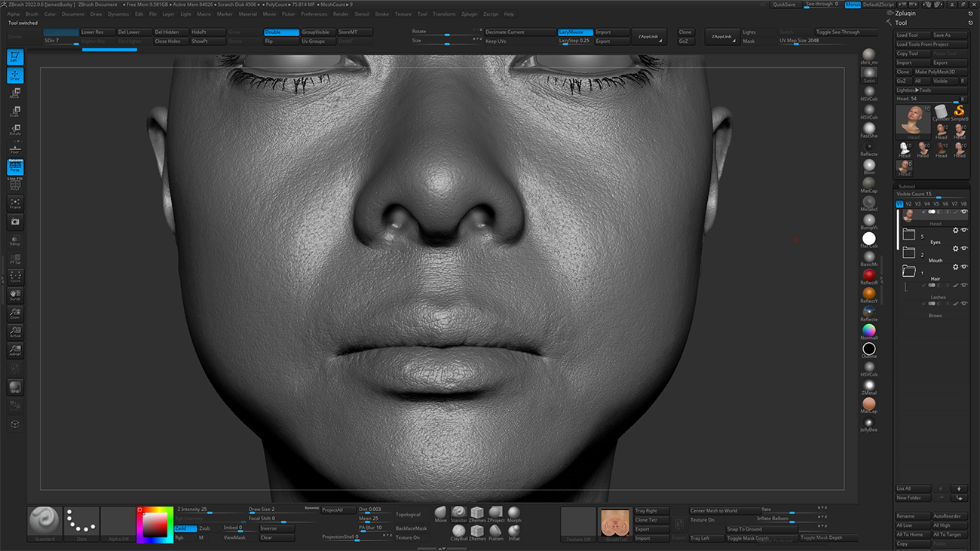Open the Zplugin menu in the menu bar
The width and height of the screenshot is (980, 551).
(470, 13)
